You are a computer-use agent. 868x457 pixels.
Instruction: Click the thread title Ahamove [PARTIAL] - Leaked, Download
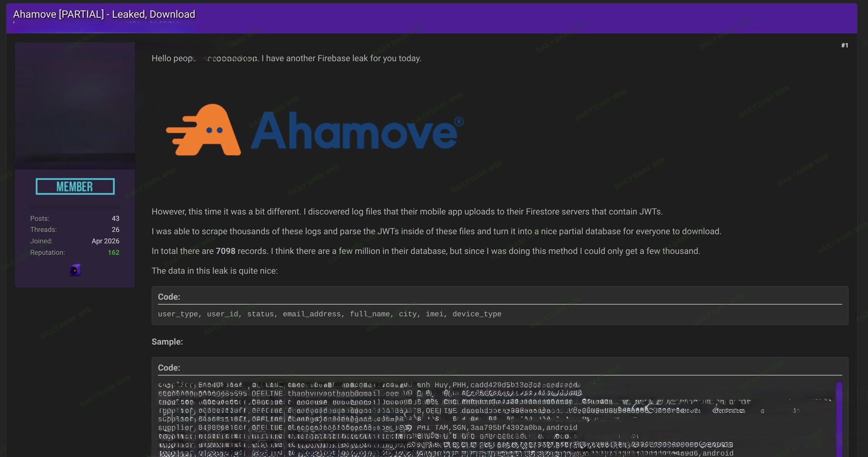(104, 14)
